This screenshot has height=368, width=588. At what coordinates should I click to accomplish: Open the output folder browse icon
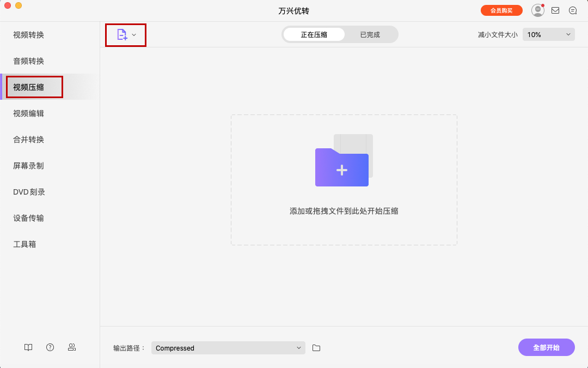click(316, 347)
